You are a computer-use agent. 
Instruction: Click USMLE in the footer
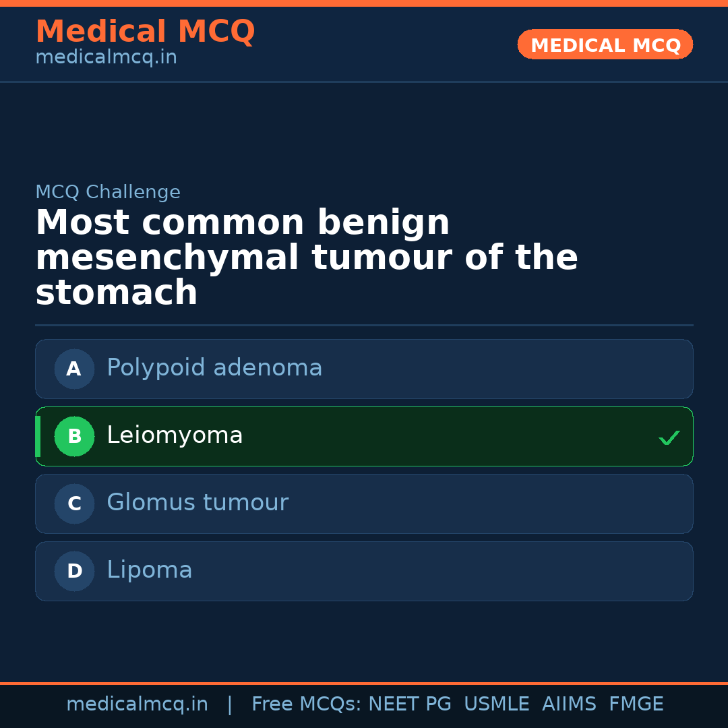[496, 704]
